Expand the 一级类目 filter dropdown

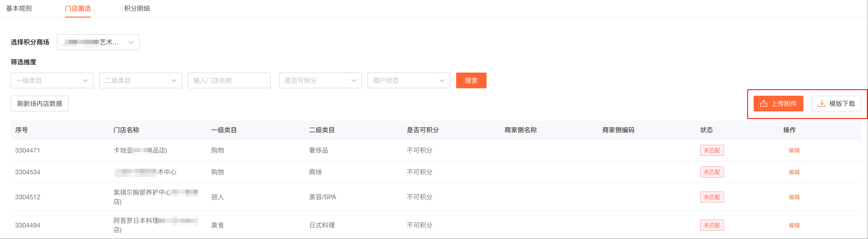click(52, 81)
